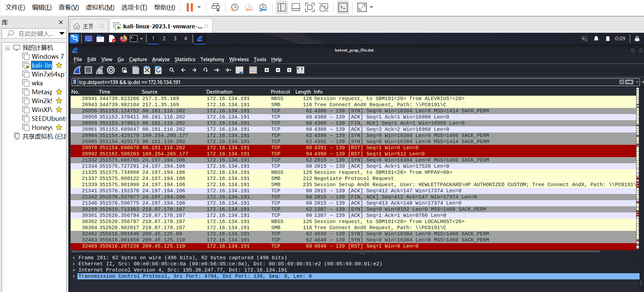Screen dimensions: 644x292
Task: Reload this capture file icon
Action: point(158,70)
